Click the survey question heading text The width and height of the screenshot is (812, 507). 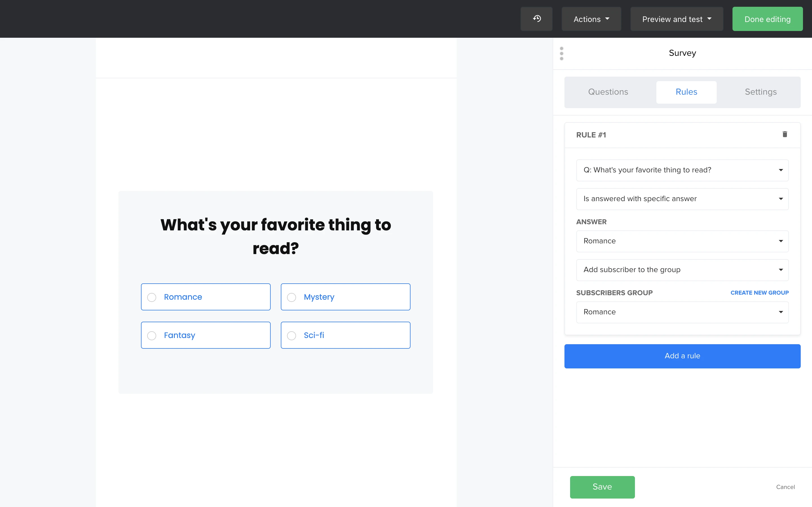[275, 236]
